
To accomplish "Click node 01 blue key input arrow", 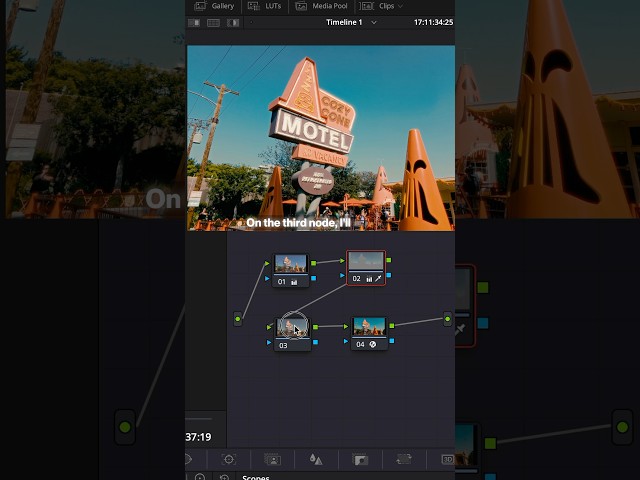I will point(267,279).
